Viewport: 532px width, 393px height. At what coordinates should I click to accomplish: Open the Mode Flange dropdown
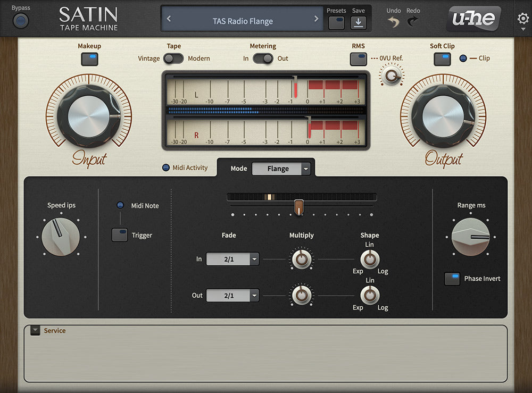(x=281, y=169)
